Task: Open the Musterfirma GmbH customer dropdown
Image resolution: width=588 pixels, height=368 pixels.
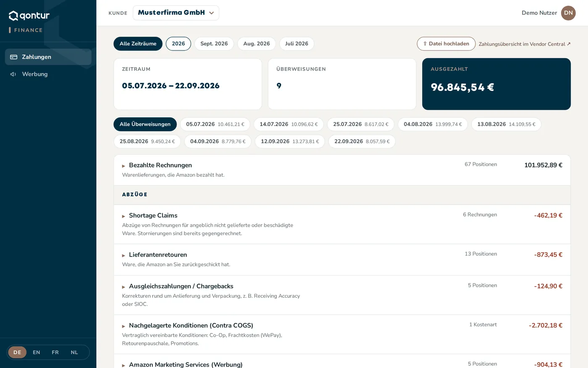Action: coord(176,13)
